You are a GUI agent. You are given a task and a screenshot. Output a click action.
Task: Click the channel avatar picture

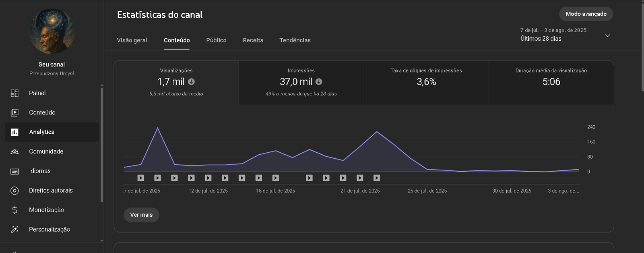52,31
